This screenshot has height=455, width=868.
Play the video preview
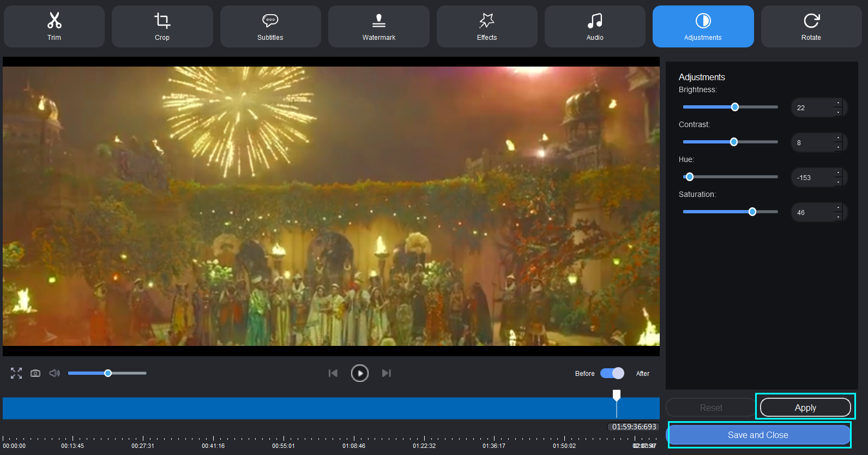click(360, 373)
